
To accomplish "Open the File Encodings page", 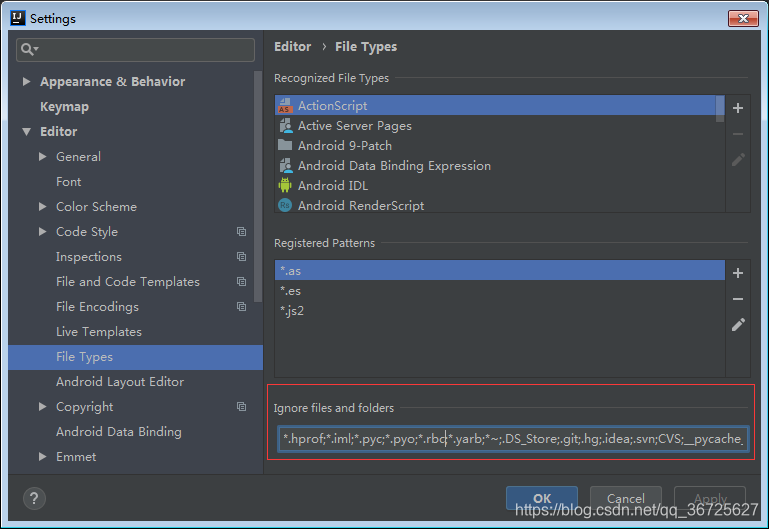I will tap(97, 306).
